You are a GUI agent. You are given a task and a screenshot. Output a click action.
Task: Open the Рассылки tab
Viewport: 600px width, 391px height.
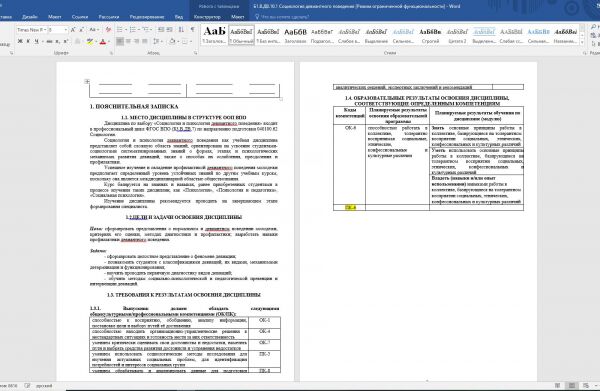point(109,17)
